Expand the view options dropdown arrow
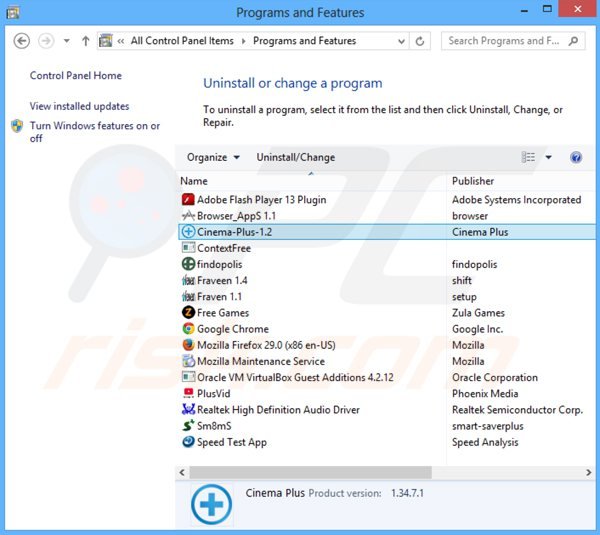 click(548, 157)
